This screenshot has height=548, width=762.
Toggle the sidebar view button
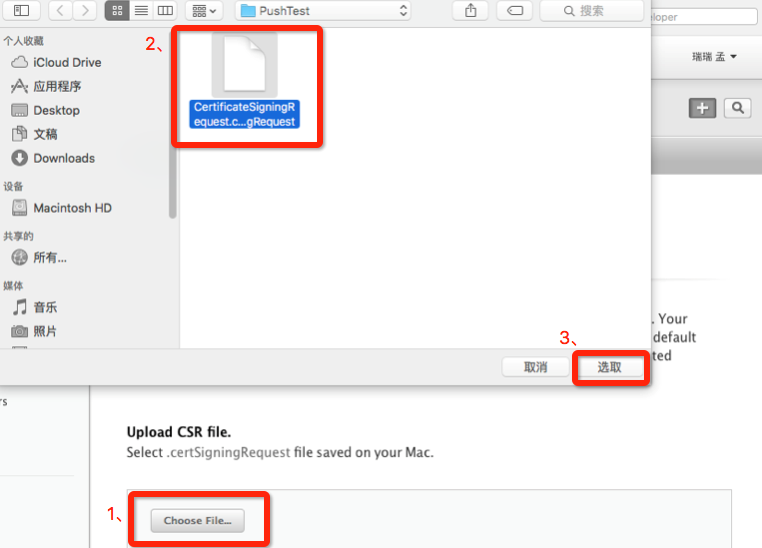[x=21, y=10]
